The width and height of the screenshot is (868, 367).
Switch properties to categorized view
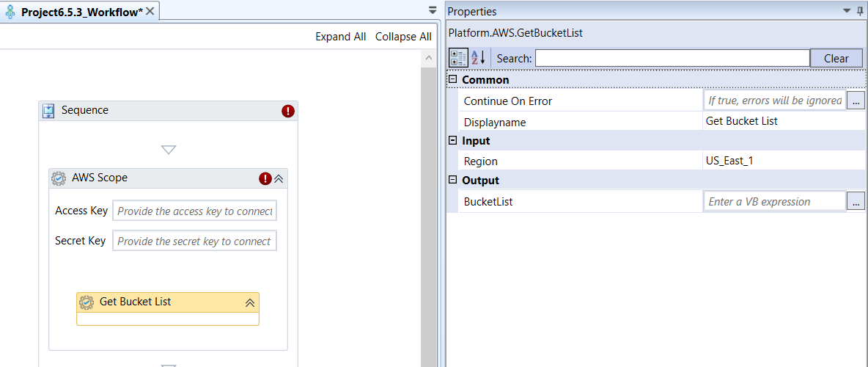(459, 58)
